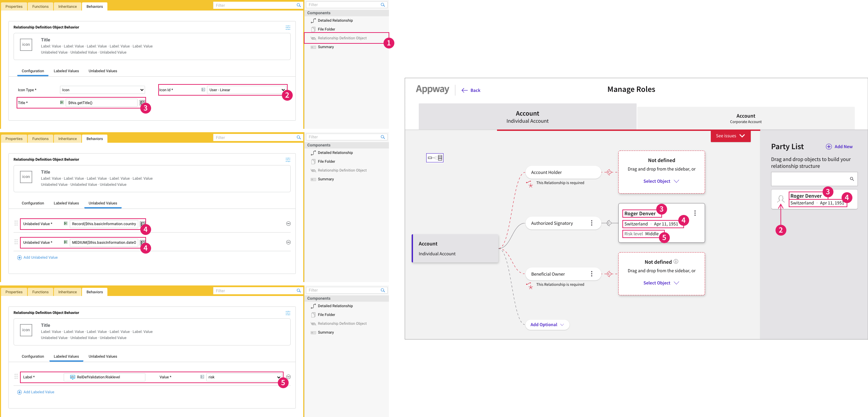Click the magnifier in the Party List search box
This screenshot has height=417, width=868.
point(852,179)
